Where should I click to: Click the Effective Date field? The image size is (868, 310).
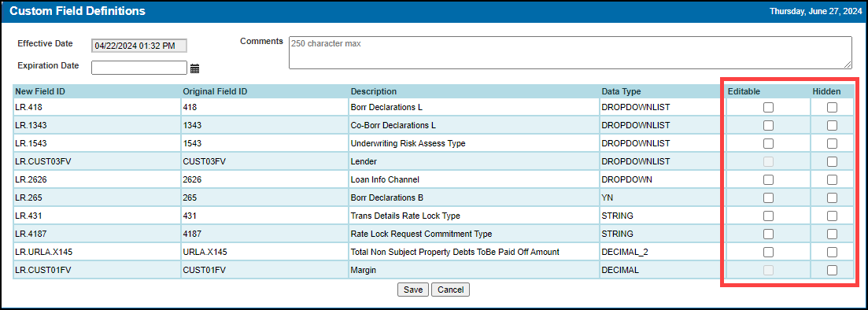coord(139,46)
